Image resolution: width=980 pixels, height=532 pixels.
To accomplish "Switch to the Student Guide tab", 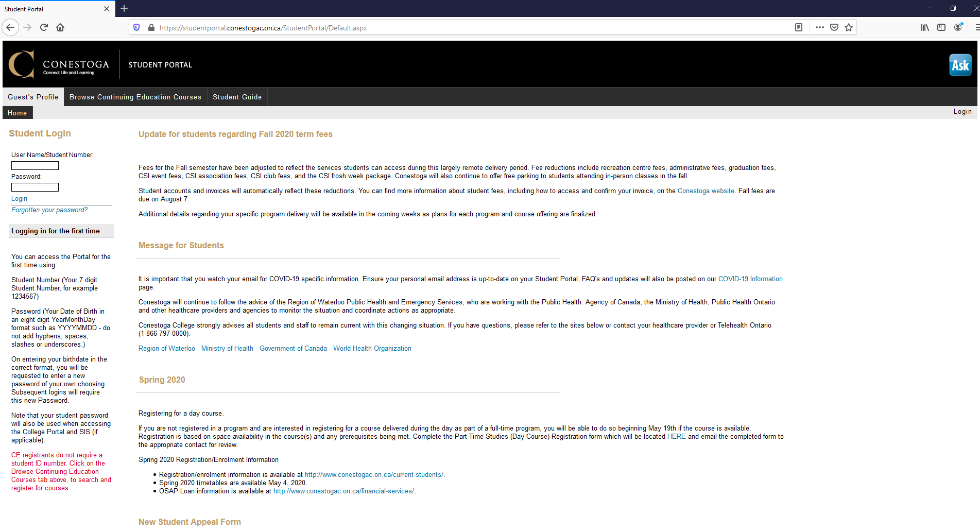I will tap(237, 97).
